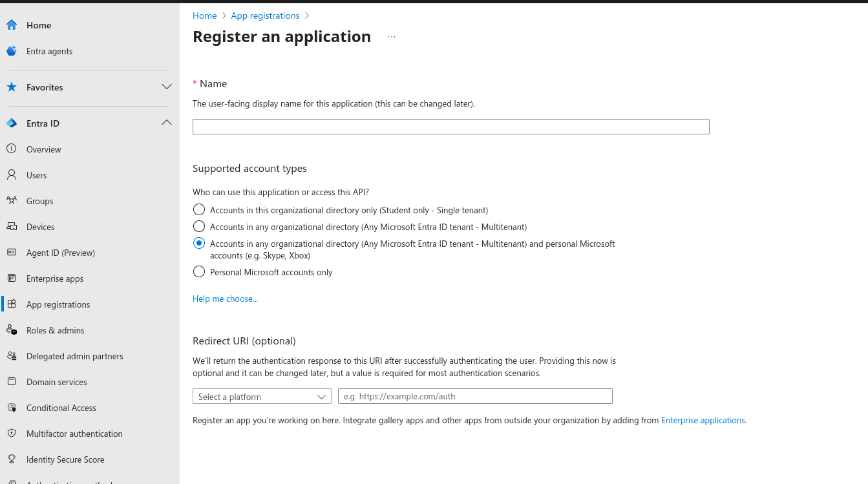Click the Entra agents icon
The height and width of the screenshot is (484, 868).
[12, 51]
